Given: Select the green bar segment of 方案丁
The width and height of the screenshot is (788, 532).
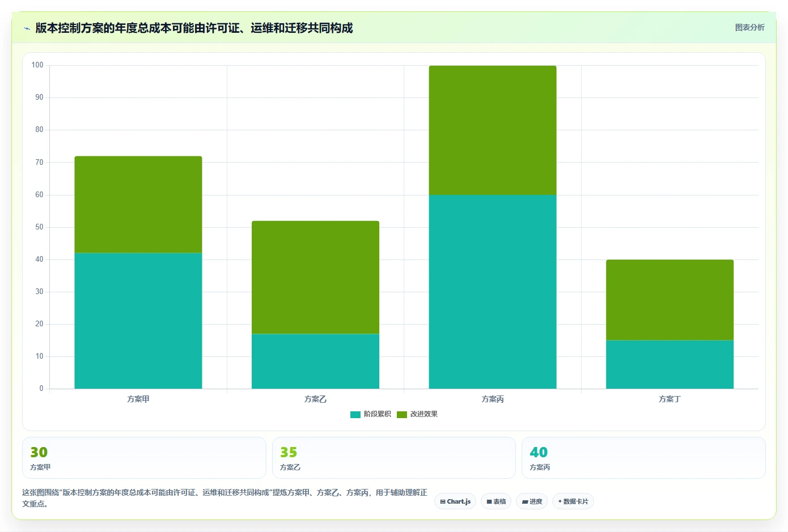Looking at the screenshot, I should click(670, 300).
